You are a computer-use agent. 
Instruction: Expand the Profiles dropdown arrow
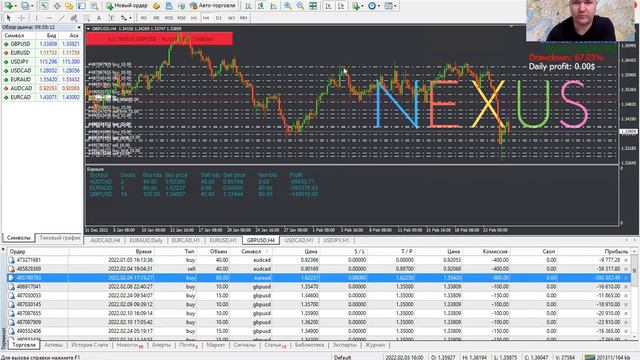pos(32,6)
